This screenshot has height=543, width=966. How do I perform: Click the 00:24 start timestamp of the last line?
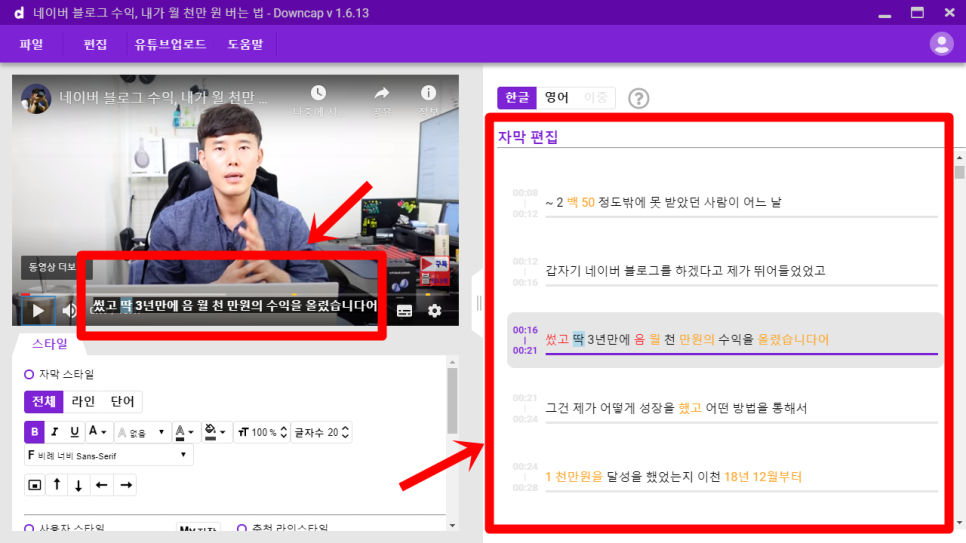click(525, 467)
